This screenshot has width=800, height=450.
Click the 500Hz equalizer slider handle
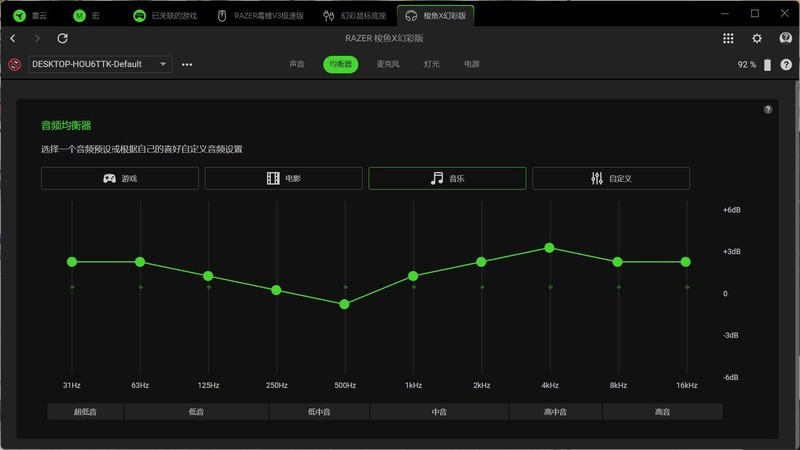pos(345,304)
